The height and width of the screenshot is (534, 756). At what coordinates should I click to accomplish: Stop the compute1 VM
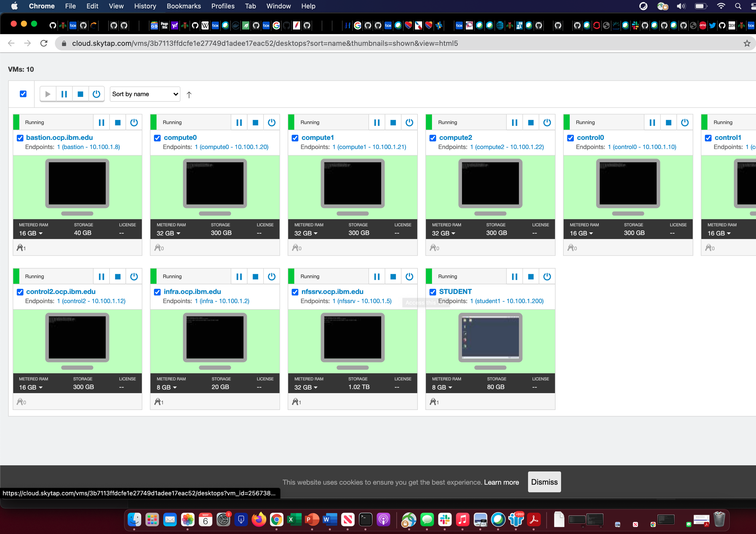pyautogui.click(x=393, y=122)
